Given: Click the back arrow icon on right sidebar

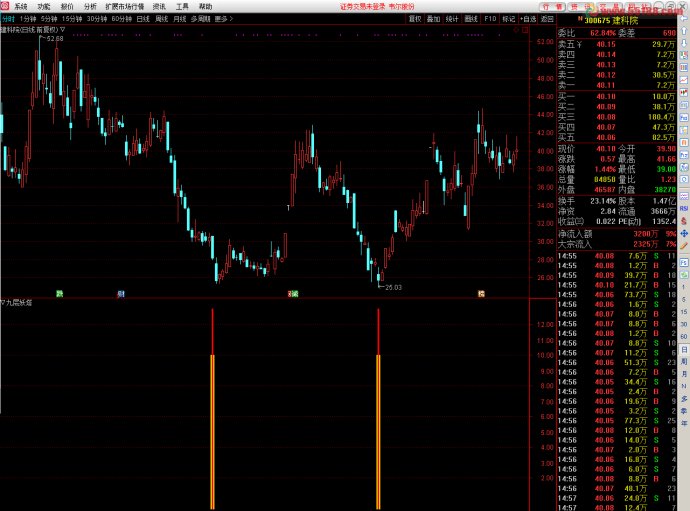Looking at the screenshot, I should pos(684,18).
